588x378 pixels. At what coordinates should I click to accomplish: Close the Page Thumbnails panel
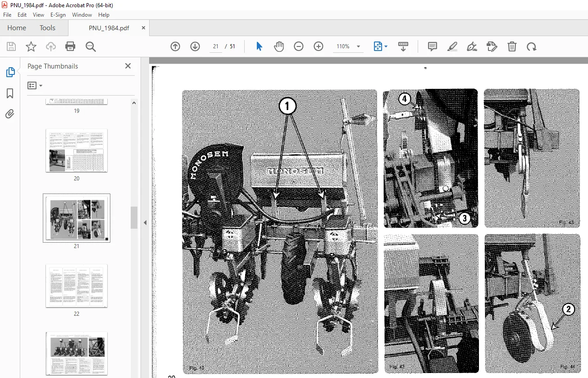coord(128,66)
